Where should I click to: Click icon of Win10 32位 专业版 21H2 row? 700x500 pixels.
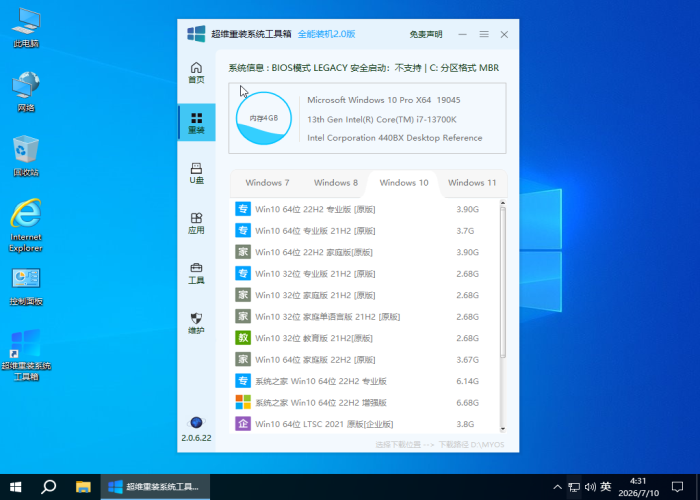click(x=243, y=273)
